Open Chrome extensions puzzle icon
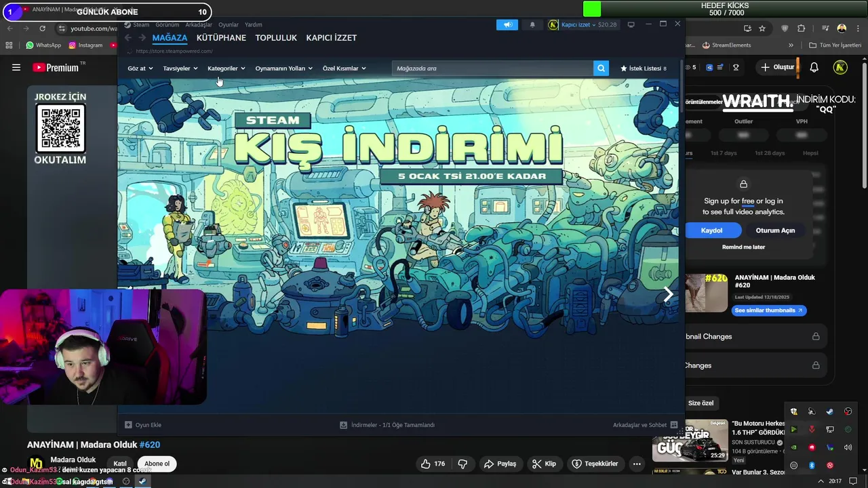Viewport: 868px width, 488px height. (802, 28)
